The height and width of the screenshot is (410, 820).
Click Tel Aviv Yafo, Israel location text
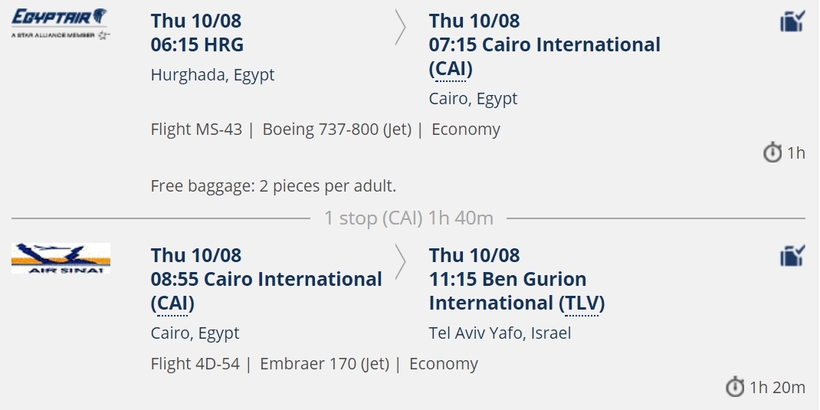[x=500, y=333]
